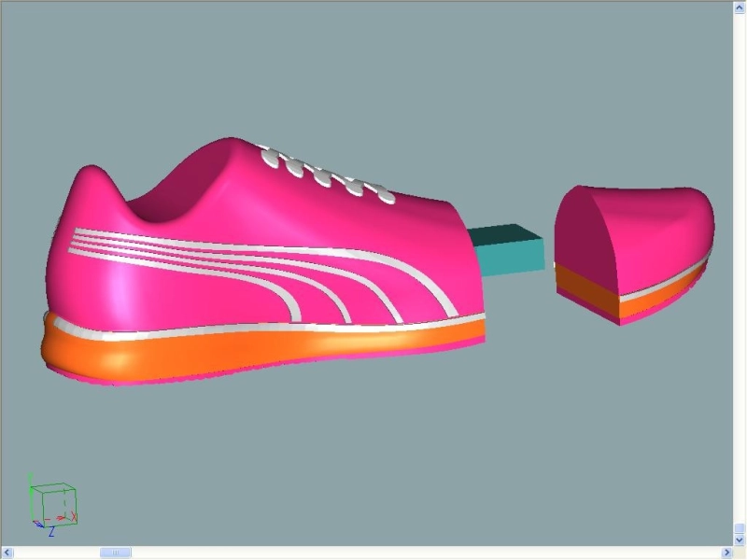Select the blue Z axis arrow

(x=39, y=524)
